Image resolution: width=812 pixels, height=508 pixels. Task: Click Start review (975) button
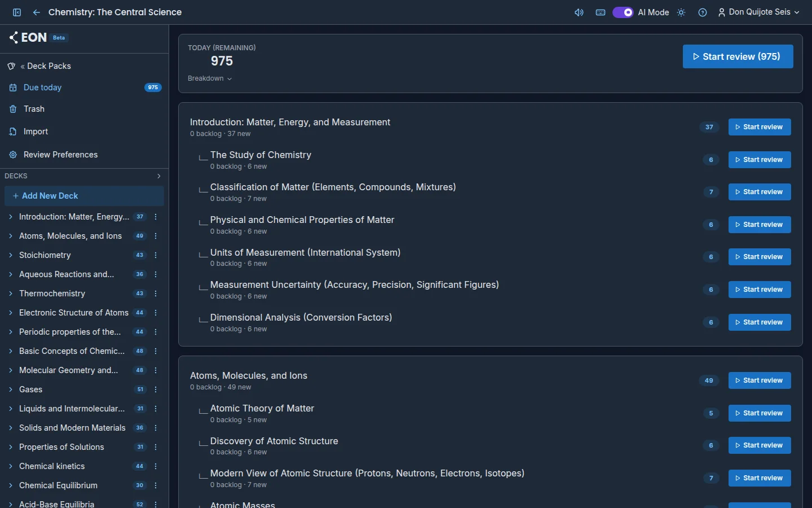click(x=738, y=56)
